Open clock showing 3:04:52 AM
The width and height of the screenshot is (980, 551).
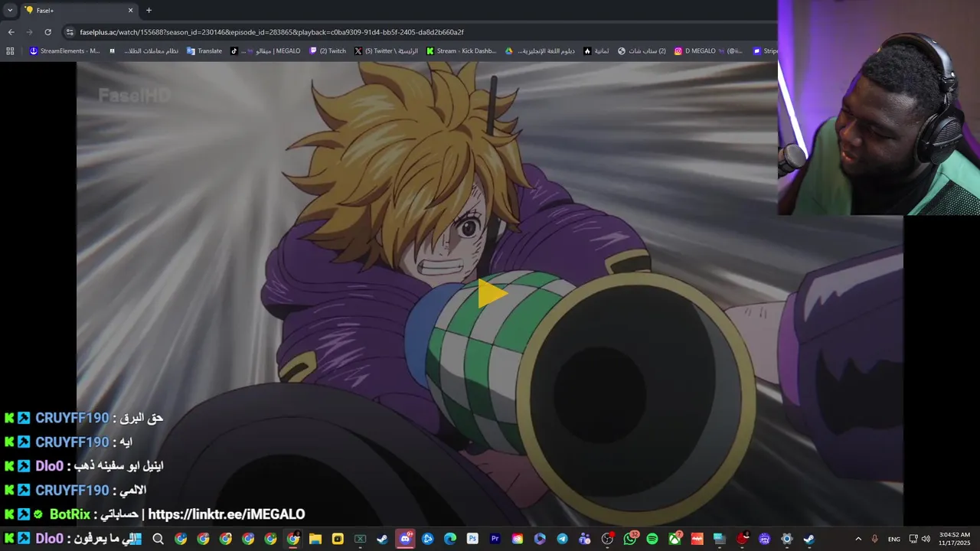pos(954,539)
